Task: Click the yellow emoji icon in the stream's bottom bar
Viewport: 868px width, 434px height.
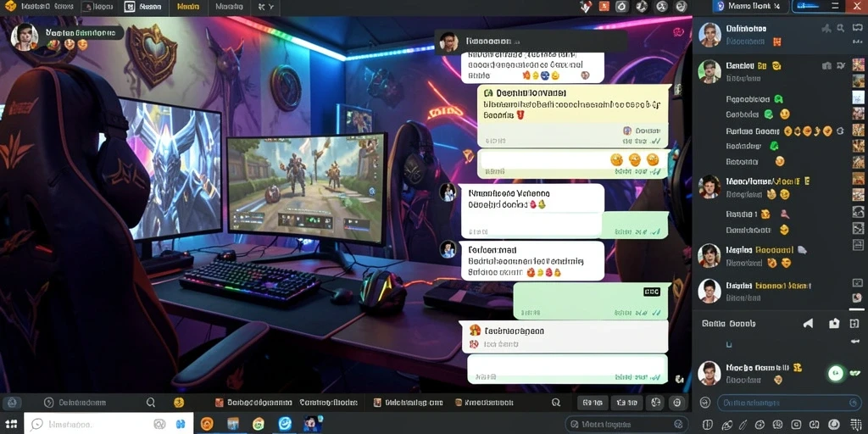Action: click(178, 403)
